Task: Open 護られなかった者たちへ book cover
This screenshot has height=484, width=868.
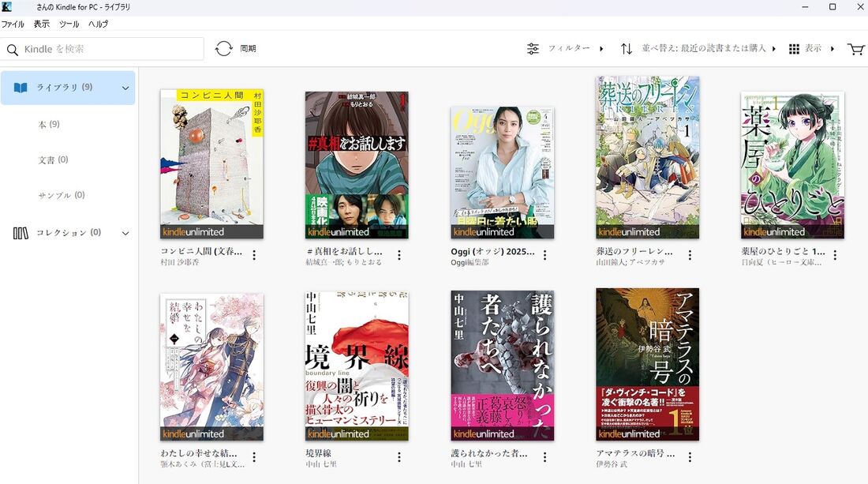Action: 502,366
